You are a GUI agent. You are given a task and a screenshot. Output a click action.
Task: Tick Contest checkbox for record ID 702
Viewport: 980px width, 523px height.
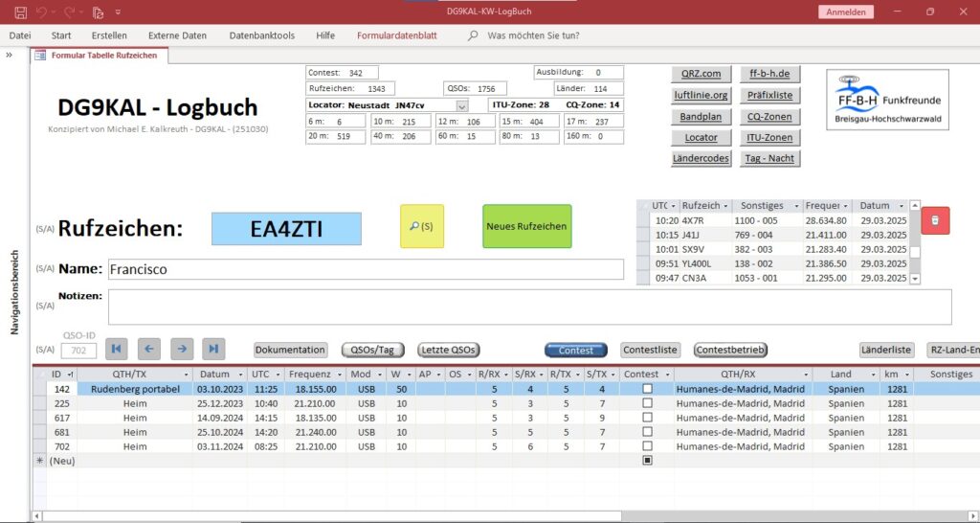(x=647, y=446)
